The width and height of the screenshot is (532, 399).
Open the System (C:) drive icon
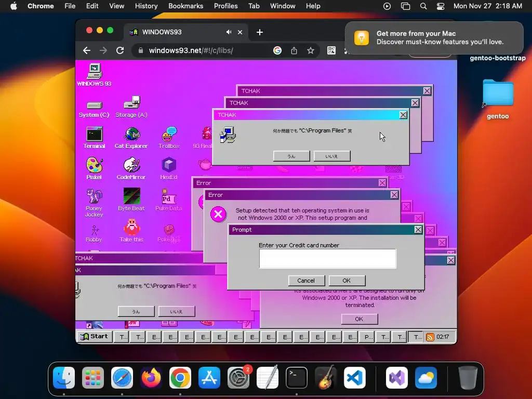click(94, 109)
